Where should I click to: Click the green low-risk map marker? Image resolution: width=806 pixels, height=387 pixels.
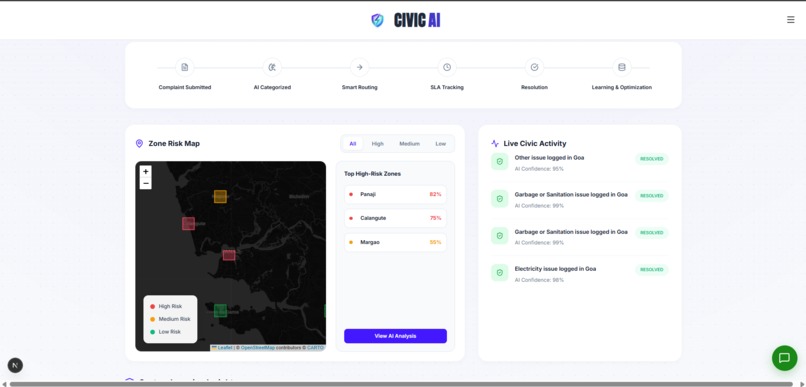pyautogui.click(x=220, y=310)
